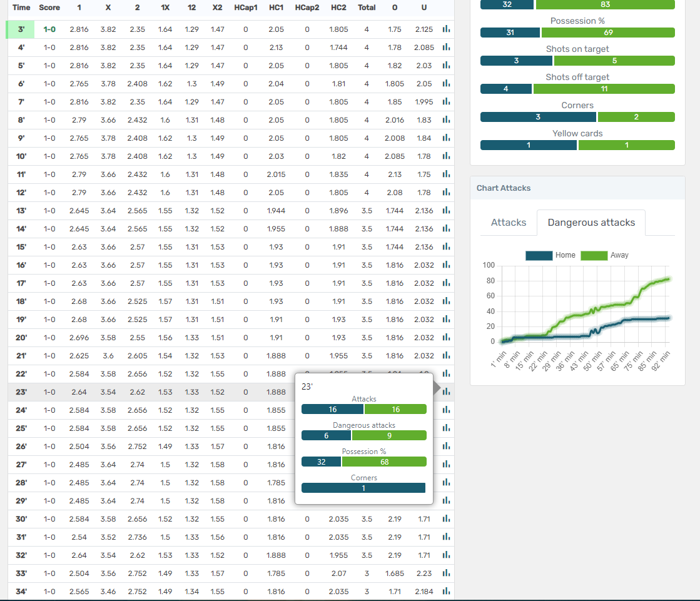Screen dimensions: 700x601
Task: Click the 2.23 under value in 33' row
Action: (424, 573)
